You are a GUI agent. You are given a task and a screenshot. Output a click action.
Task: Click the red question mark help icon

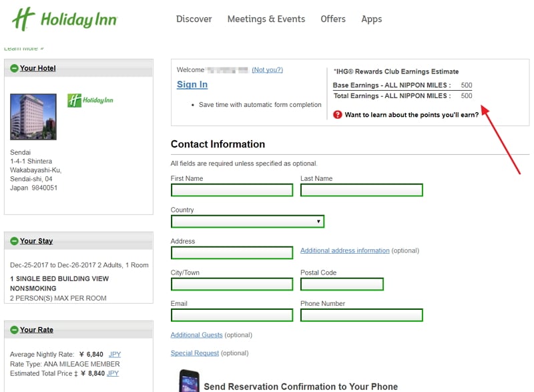(338, 114)
